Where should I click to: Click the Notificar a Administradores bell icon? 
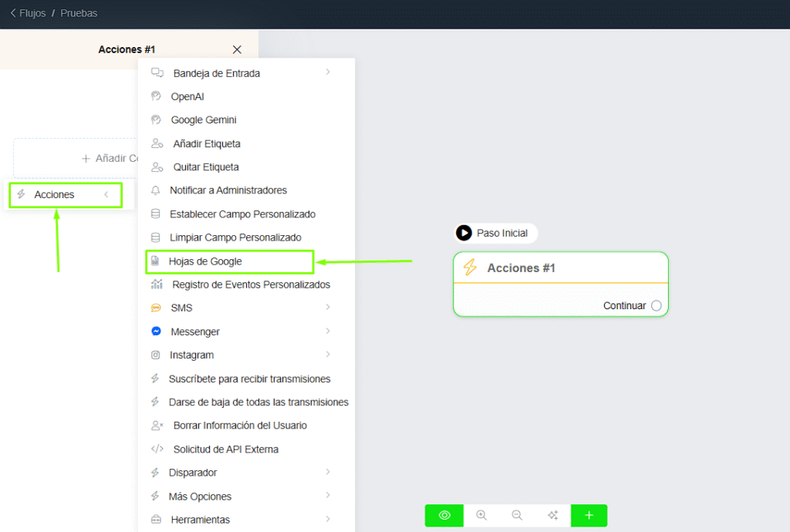157,190
